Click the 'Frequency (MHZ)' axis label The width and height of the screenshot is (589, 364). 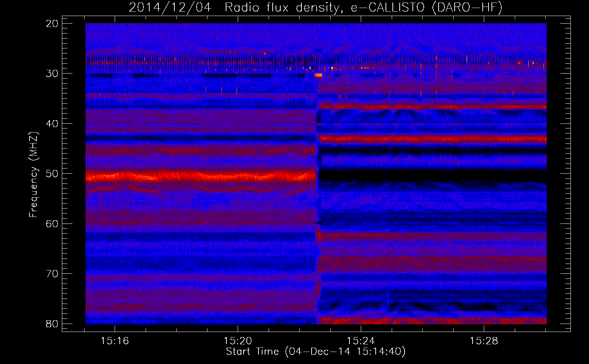click(33, 174)
